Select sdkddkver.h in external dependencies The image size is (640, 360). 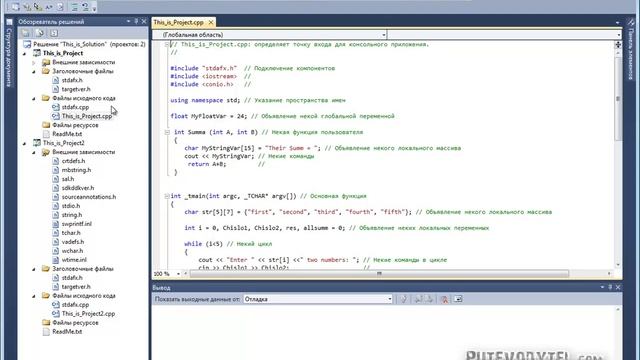point(78,188)
